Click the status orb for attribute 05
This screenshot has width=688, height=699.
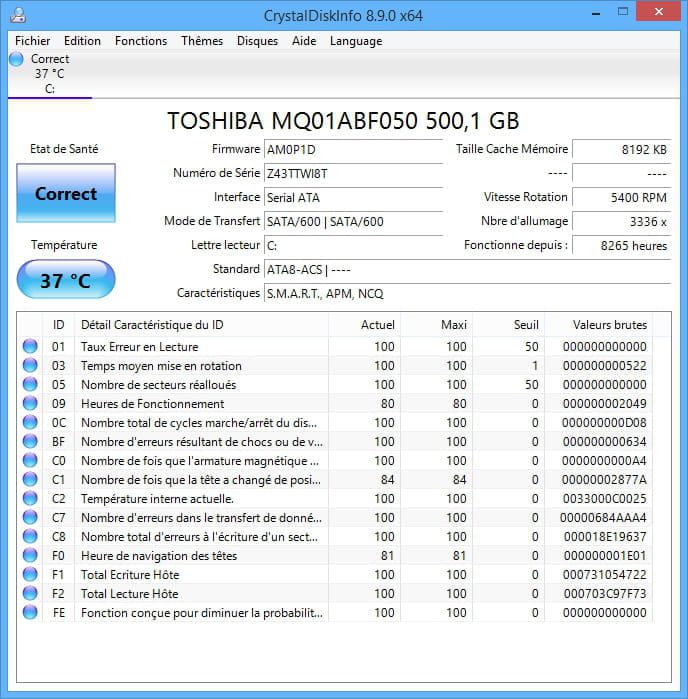[x=30, y=384]
